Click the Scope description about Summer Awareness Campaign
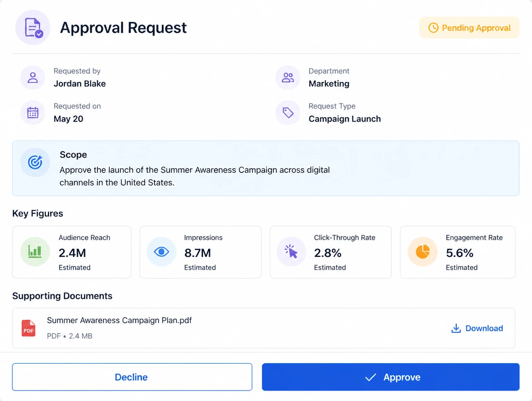The width and height of the screenshot is (532, 401). point(195,176)
